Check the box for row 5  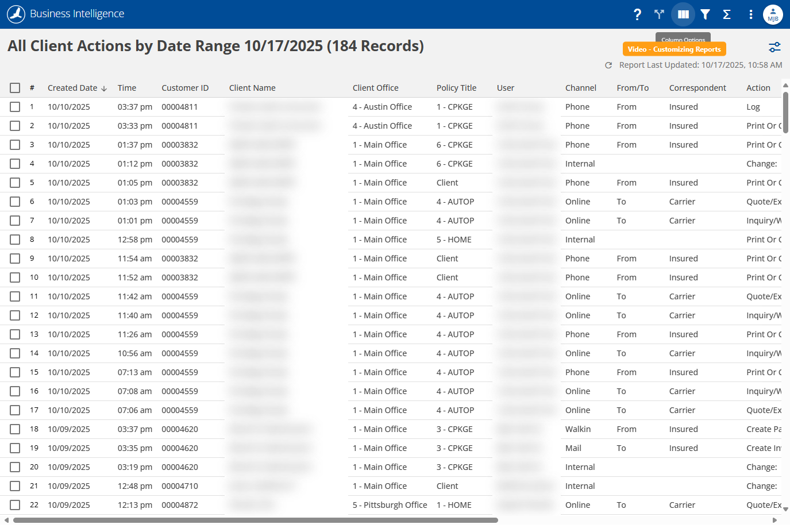click(x=15, y=183)
